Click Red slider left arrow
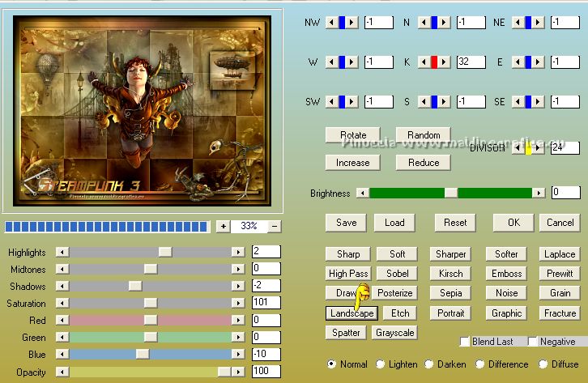This screenshot has height=383, width=588. 62,320
